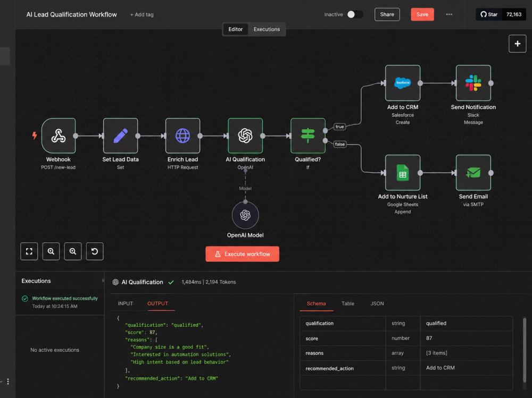This screenshot has width=532, height=398.
Task: Click the true branch label
Action: [339, 127]
